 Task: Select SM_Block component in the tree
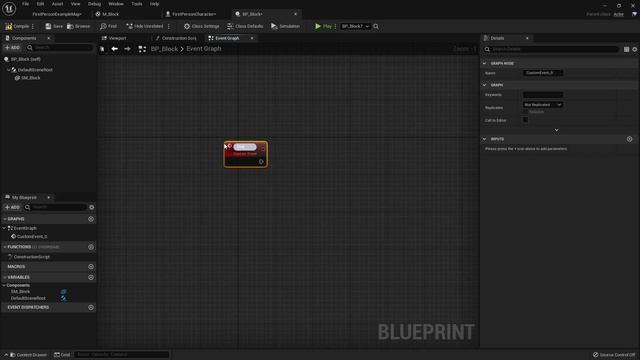[x=30, y=78]
